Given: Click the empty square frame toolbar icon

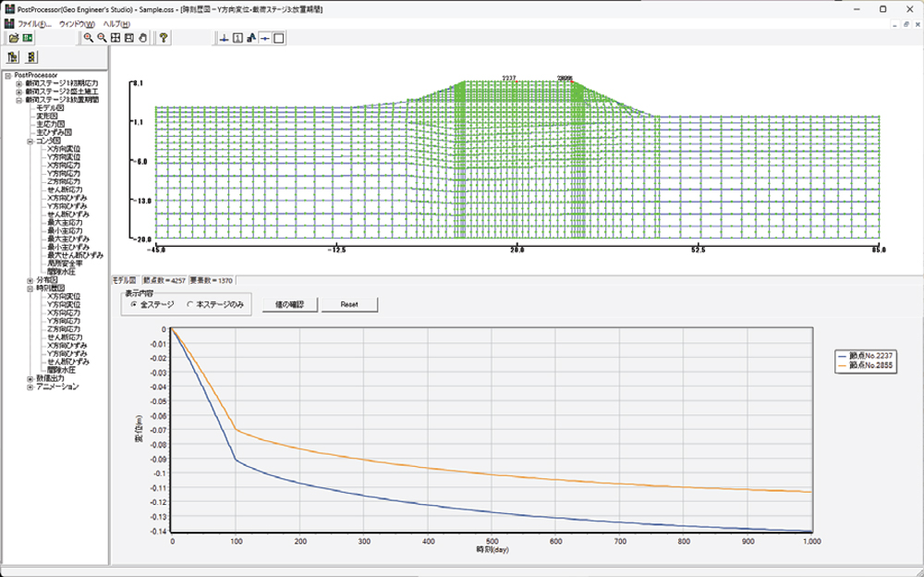Looking at the screenshot, I should click(279, 38).
